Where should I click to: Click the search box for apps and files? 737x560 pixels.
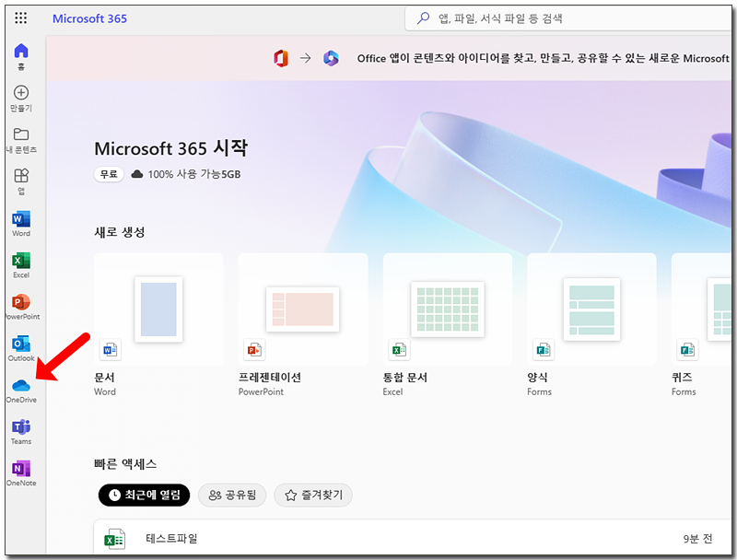point(568,18)
